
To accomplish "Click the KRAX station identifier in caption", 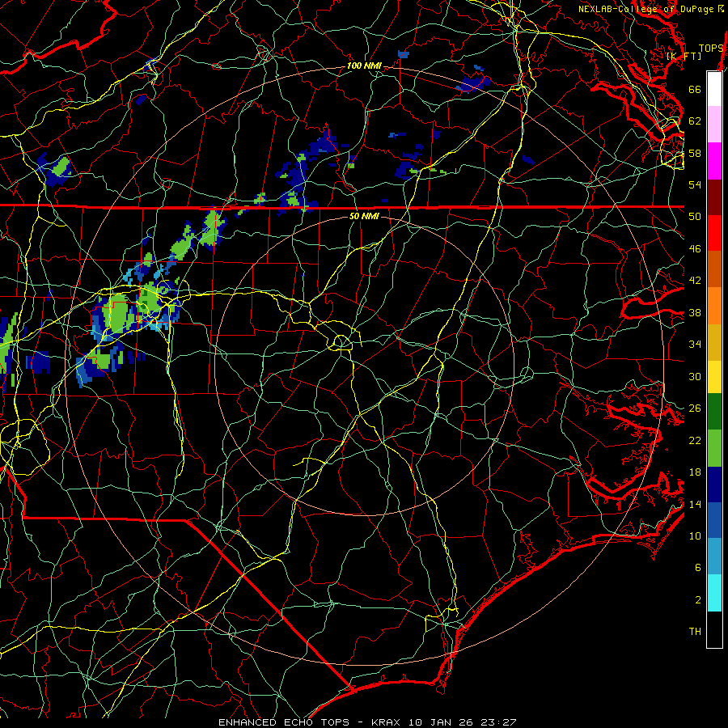I will pyautogui.click(x=387, y=722).
